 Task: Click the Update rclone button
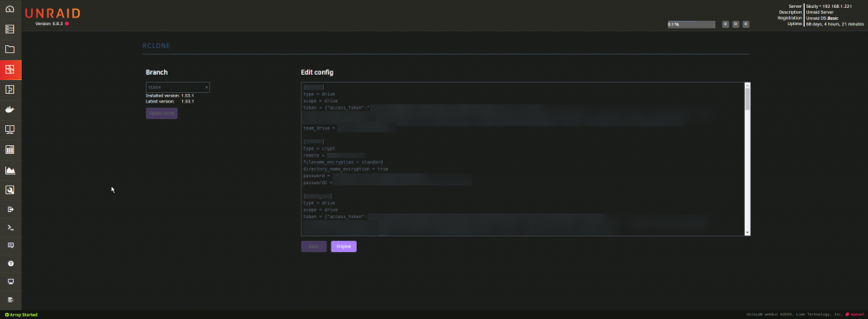161,113
